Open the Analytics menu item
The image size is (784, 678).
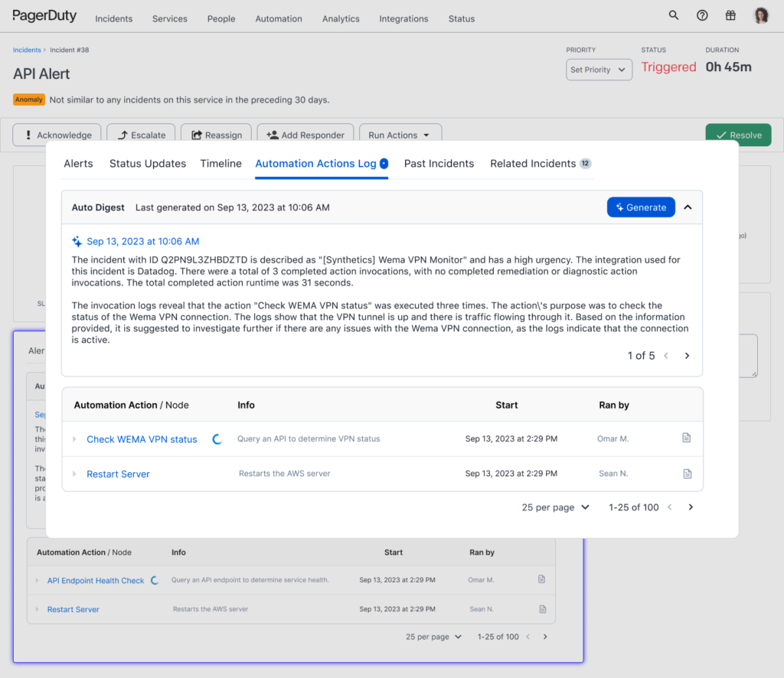click(x=340, y=18)
